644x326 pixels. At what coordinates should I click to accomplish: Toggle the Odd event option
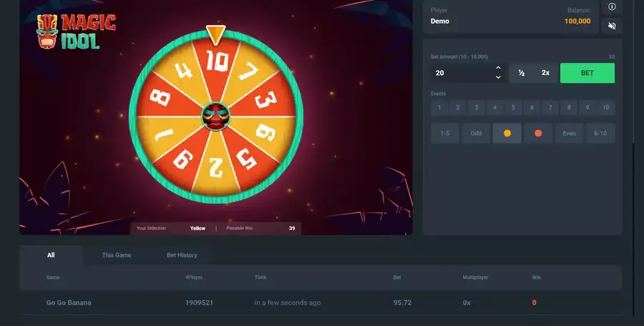point(476,133)
